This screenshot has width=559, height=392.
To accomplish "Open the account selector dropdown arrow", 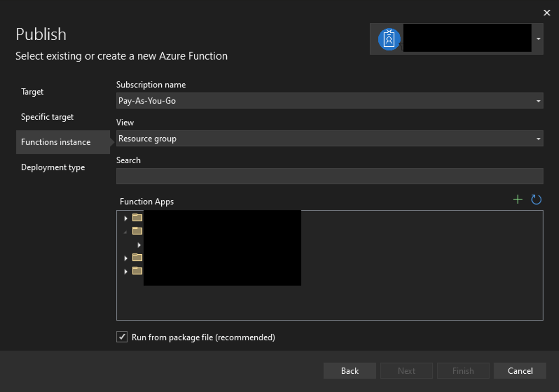I will point(538,39).
